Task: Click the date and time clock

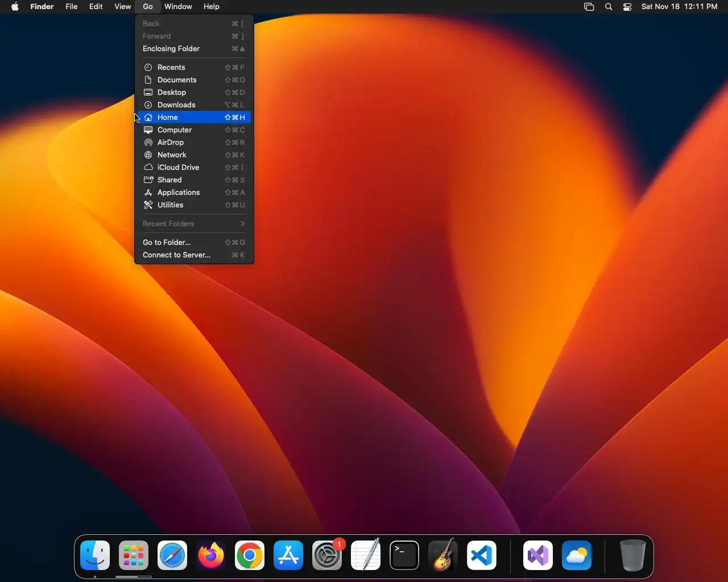Action: [x=680, y=7]
